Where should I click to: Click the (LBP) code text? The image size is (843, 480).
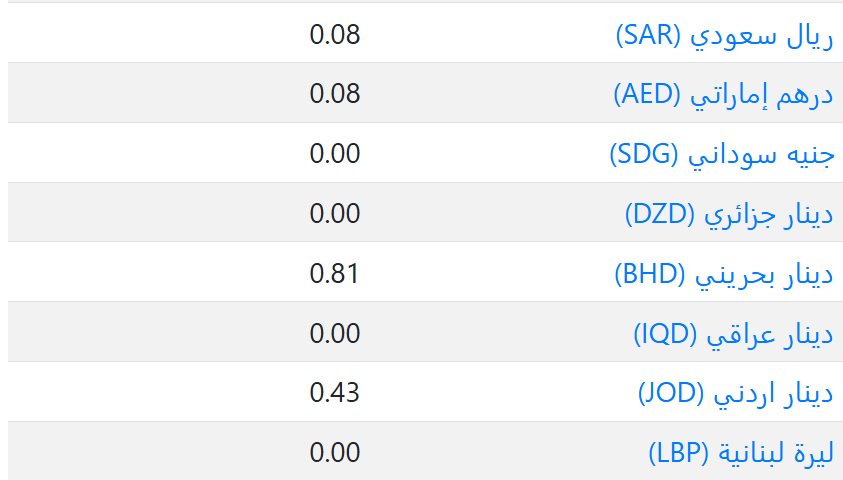tap(678, 453)
